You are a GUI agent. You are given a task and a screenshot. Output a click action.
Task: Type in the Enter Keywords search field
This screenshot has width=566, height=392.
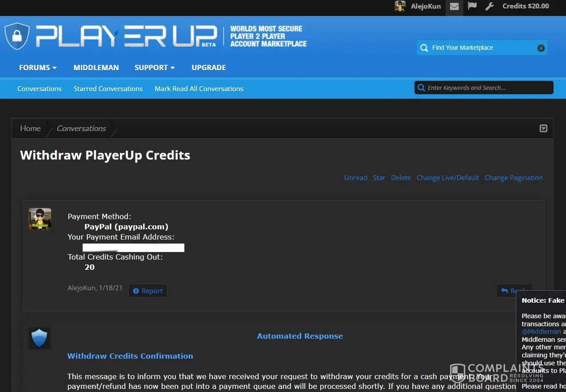coord(486,88)
